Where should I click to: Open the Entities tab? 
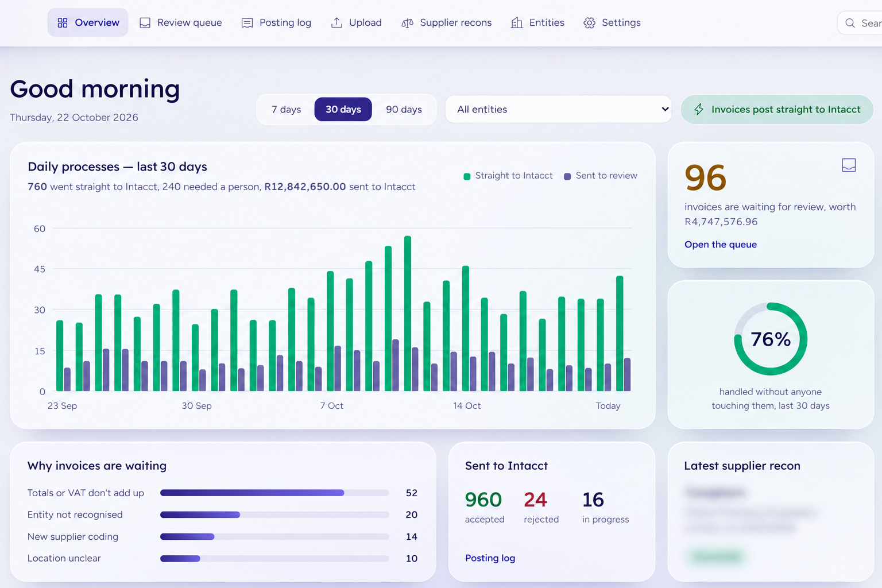click(x=538, y=23)
